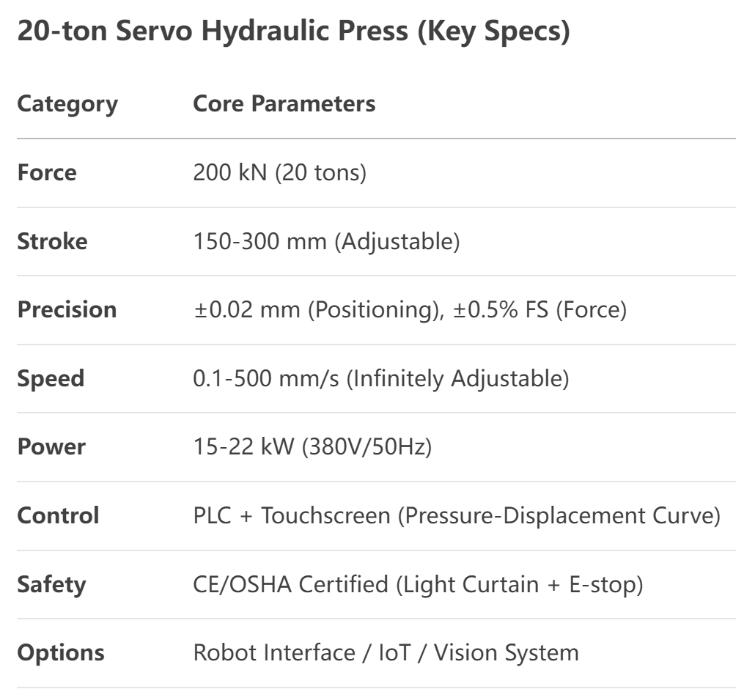Select the '0.1-500 mm/s' speed value
Viewport: 744px width, 700px height.
coord(266,378)
